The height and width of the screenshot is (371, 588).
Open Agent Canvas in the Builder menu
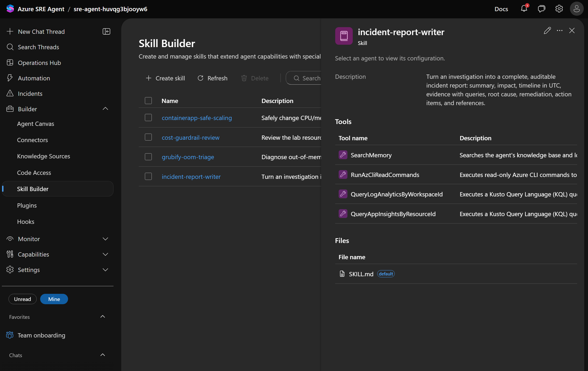coord(36,124)
